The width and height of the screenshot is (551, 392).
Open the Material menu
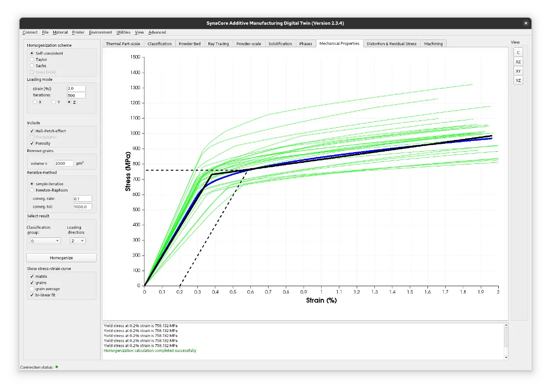60,32
